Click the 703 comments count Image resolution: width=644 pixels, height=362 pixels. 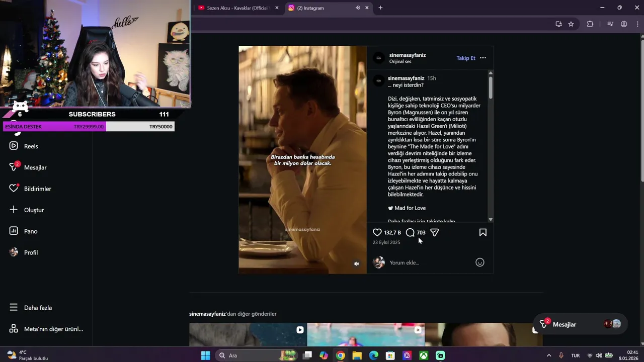pos(421,232)
